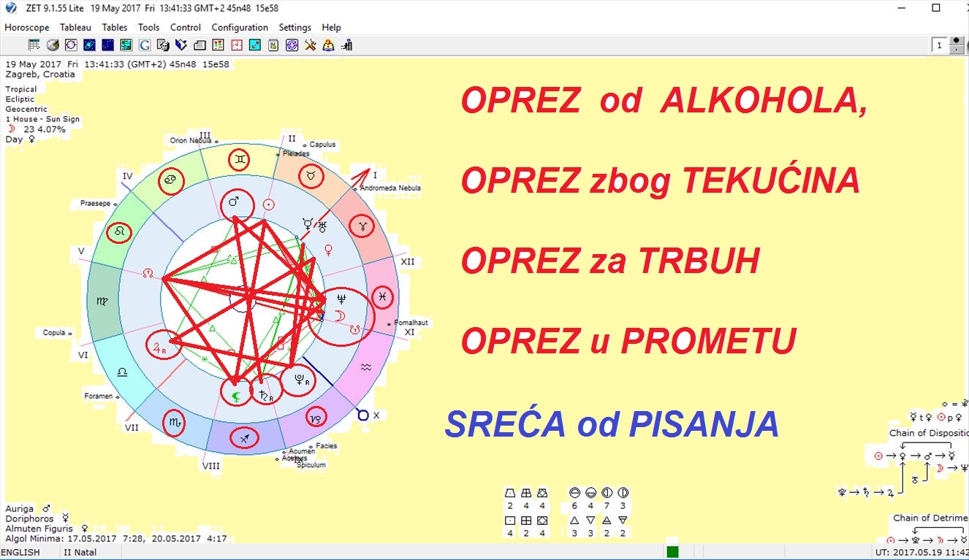Click the globe atlas toolbar icon
969x560 pixels.
coord(53,45)
